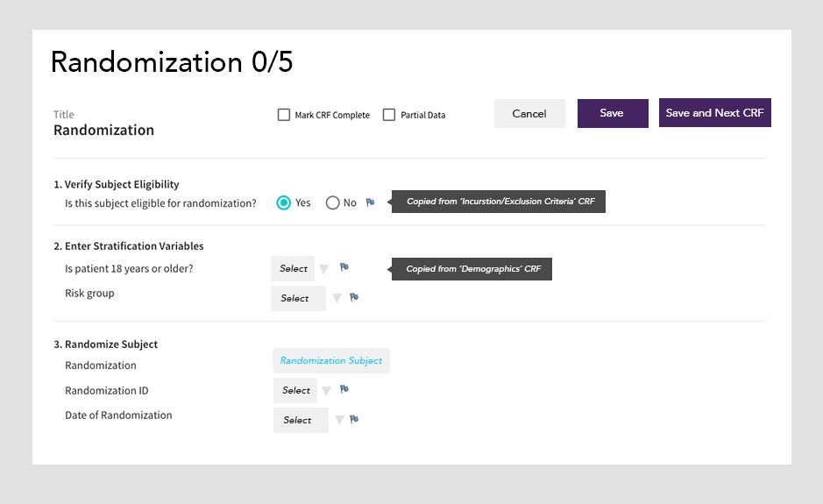This screenshot has height=504, width=823.
Task: Click flag icon beside Risk group field
Action: point(354,297)
